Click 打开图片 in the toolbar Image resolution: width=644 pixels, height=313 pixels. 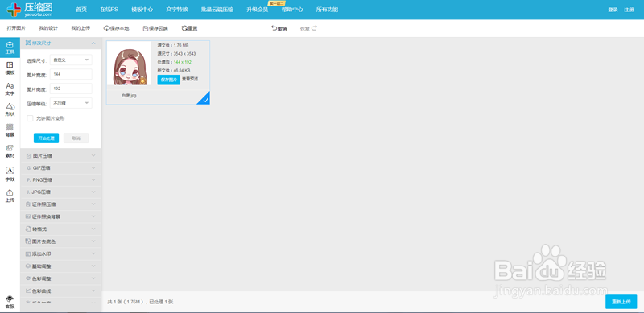tap(16, 28)
